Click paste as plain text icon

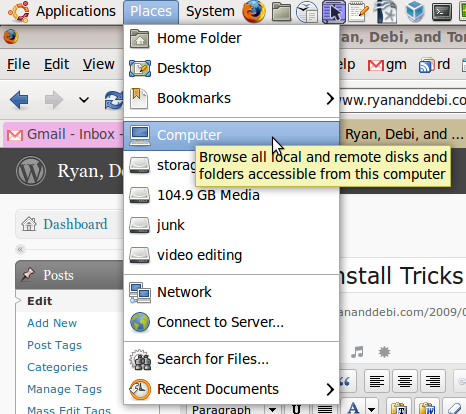coord(400,407)
